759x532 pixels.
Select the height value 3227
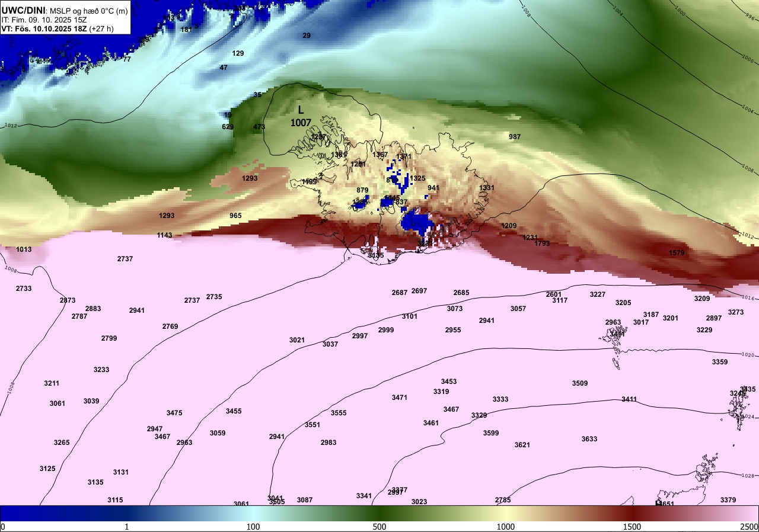pos(598,294)
